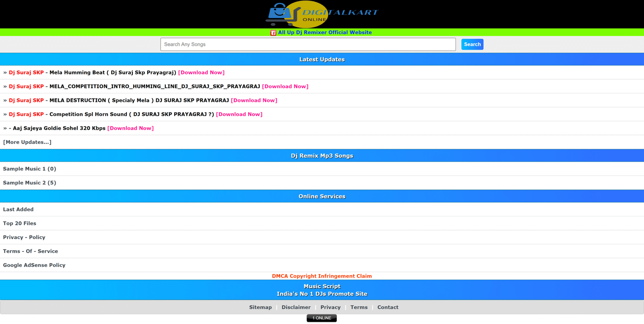Viewport: 644px width, 324px height.
Task: Download Mela Humming Beat song
Action: (x=201, y=73)
